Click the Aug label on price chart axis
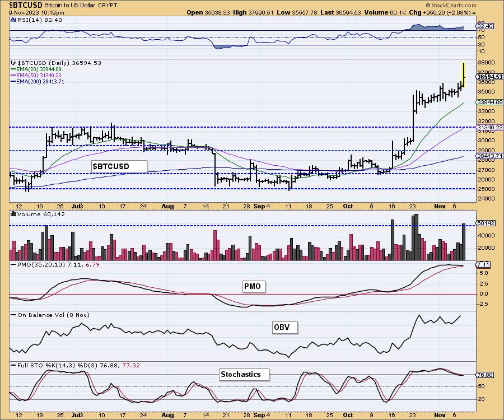Image resolution: width=504 pixels, height=420 pixels. click(x=168, y=206)
